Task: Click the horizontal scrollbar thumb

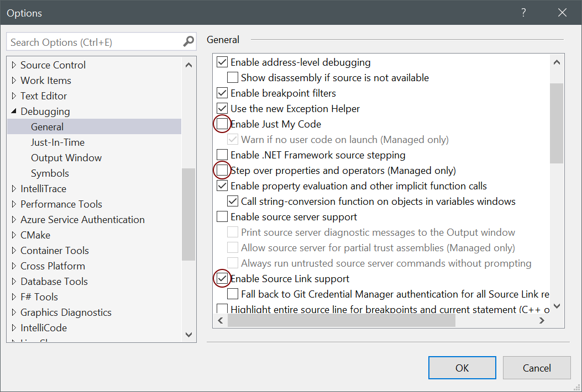Action: [342, 320]
